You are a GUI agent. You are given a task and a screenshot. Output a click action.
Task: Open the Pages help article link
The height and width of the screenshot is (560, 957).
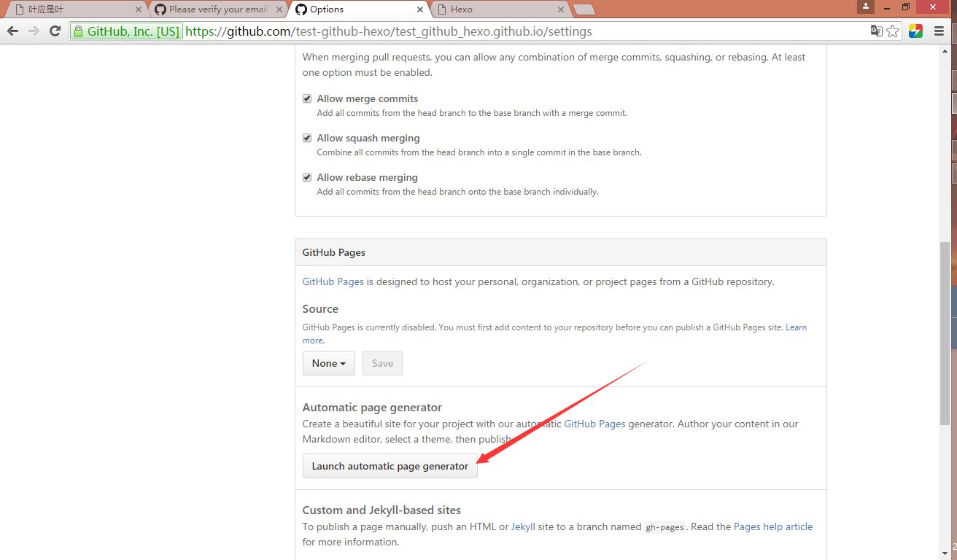pyautogui.click(x=773, y=526)
